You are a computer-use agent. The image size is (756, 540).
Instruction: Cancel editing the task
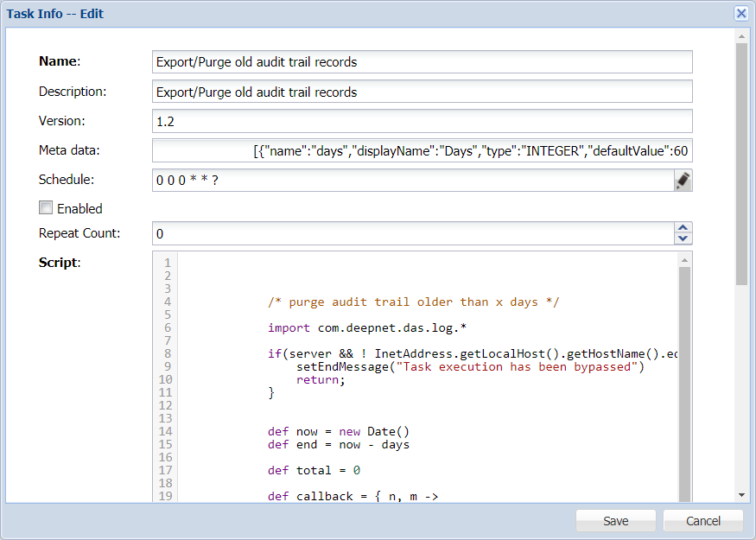tap(702, 521)
